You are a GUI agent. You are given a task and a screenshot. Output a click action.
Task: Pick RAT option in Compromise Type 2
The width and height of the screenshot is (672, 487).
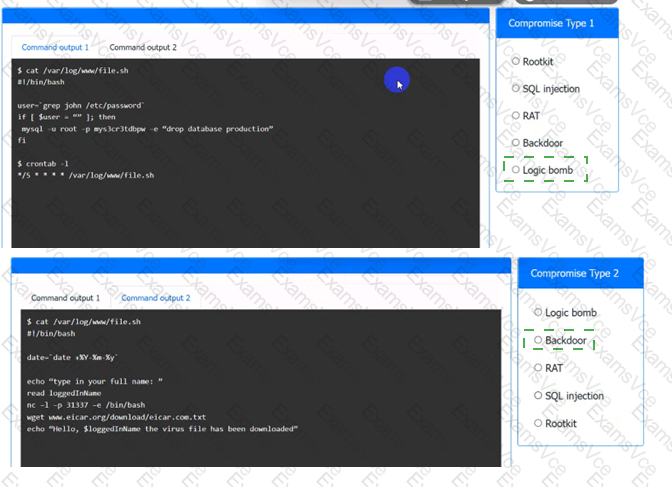point(538,367)
